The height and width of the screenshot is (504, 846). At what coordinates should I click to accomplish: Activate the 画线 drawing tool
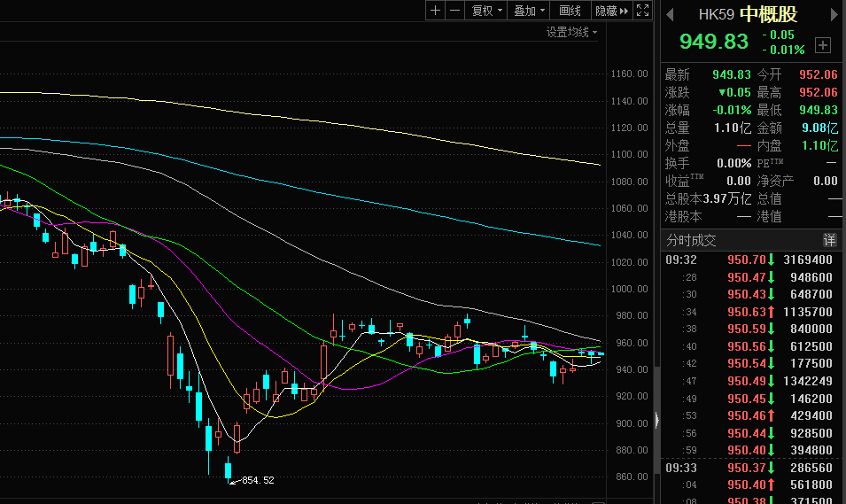[x=570, y=11]
